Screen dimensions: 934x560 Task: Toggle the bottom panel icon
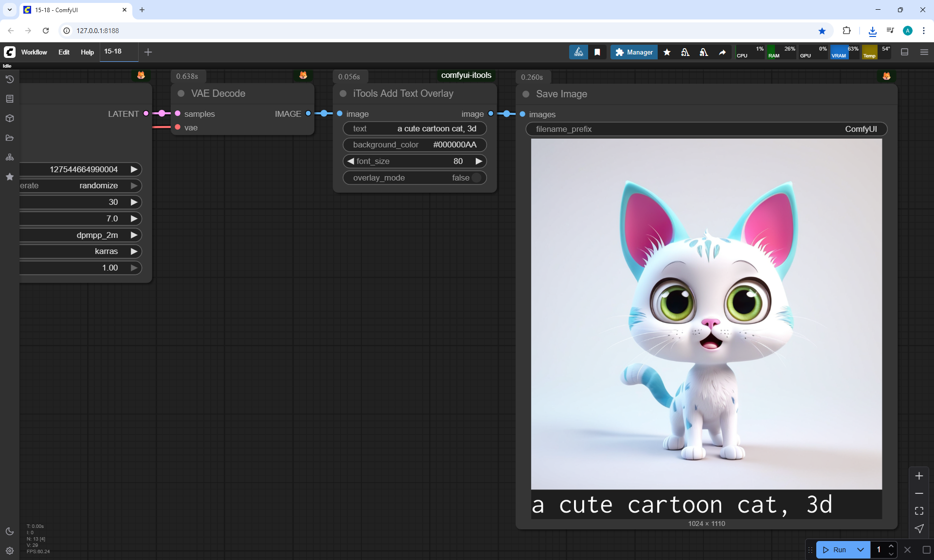[904, 52]
